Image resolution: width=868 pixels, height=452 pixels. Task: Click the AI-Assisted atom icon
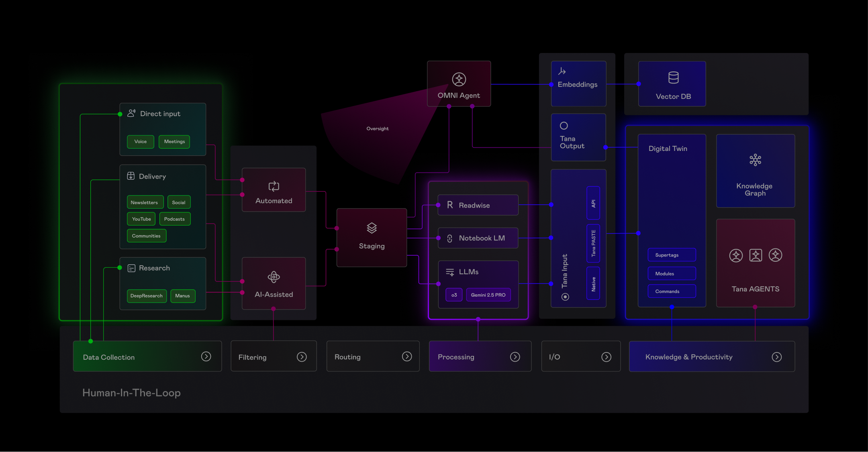pyautogui.click(x=274, y=277)
